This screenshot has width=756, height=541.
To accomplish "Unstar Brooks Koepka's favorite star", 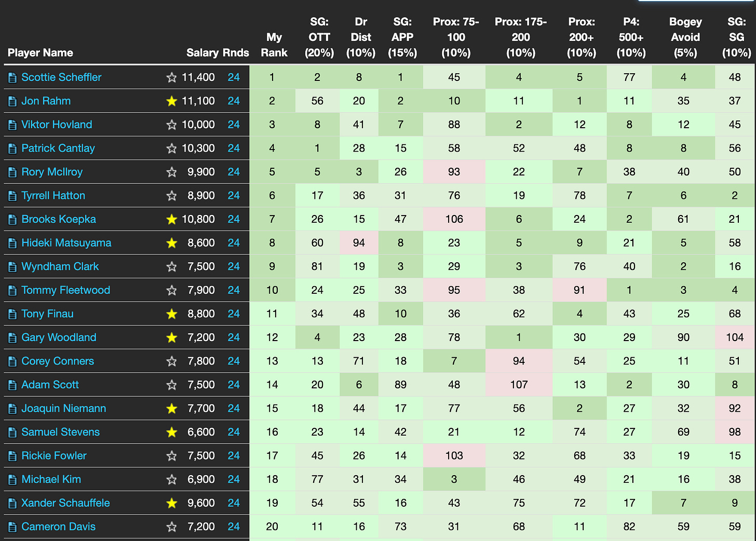I will (171, 219).
